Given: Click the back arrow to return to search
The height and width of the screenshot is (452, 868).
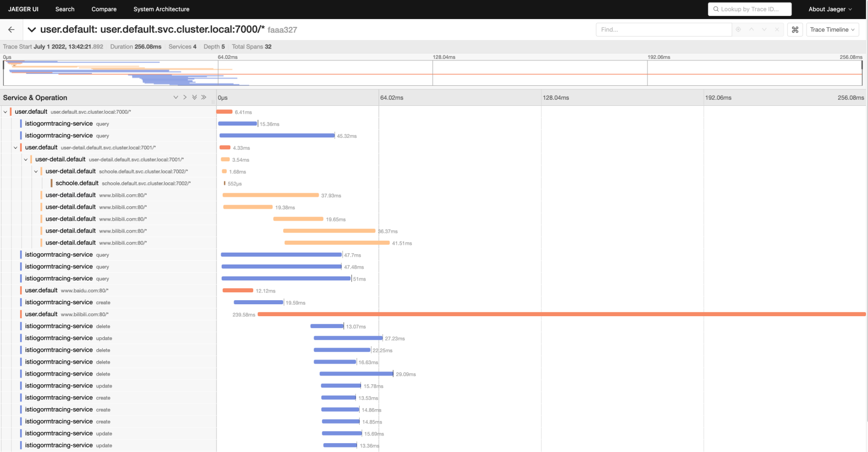Looking at the screenshot, I should click(11, 29).
